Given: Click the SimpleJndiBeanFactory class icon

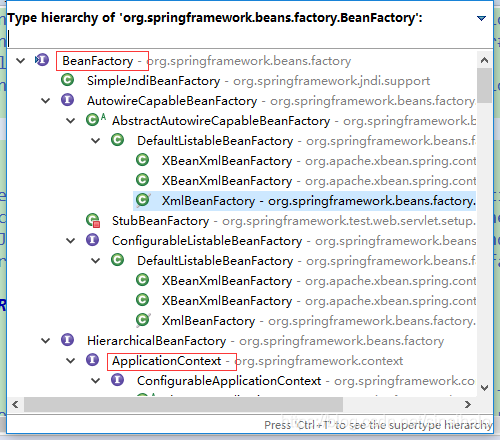Looking at the screenshot, I should pos(67,80).
